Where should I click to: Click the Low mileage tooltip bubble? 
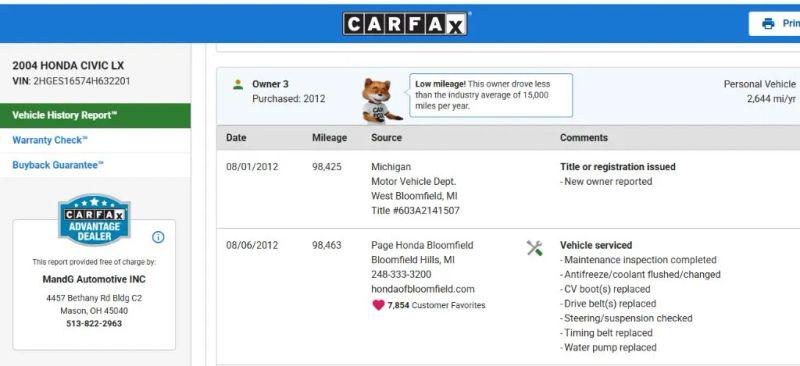pos(491,95)
